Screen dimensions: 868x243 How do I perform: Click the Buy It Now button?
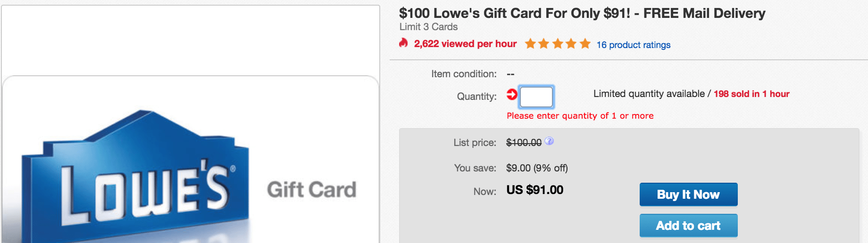(688, 194)
